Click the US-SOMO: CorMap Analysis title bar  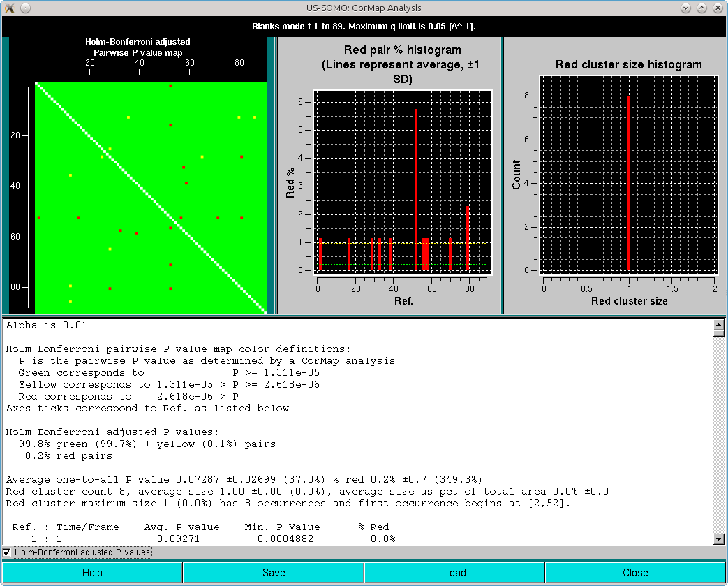pyautogui.click(x=364, y=8)
